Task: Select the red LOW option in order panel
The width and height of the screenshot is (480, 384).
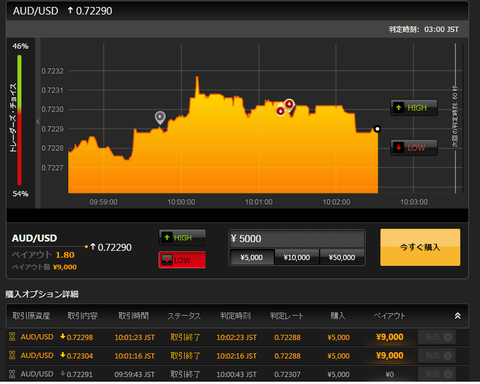Action: coord(182,260)
